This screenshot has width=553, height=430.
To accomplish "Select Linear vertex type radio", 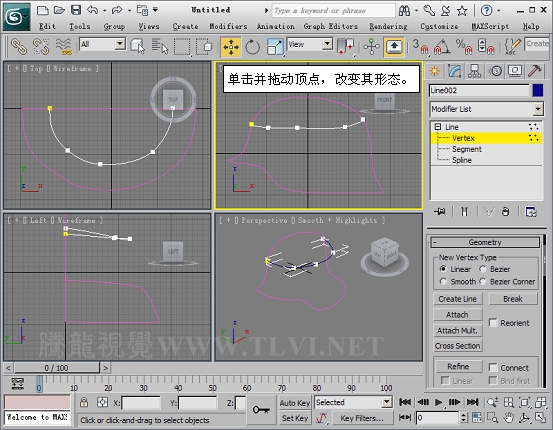I will 443,269.
